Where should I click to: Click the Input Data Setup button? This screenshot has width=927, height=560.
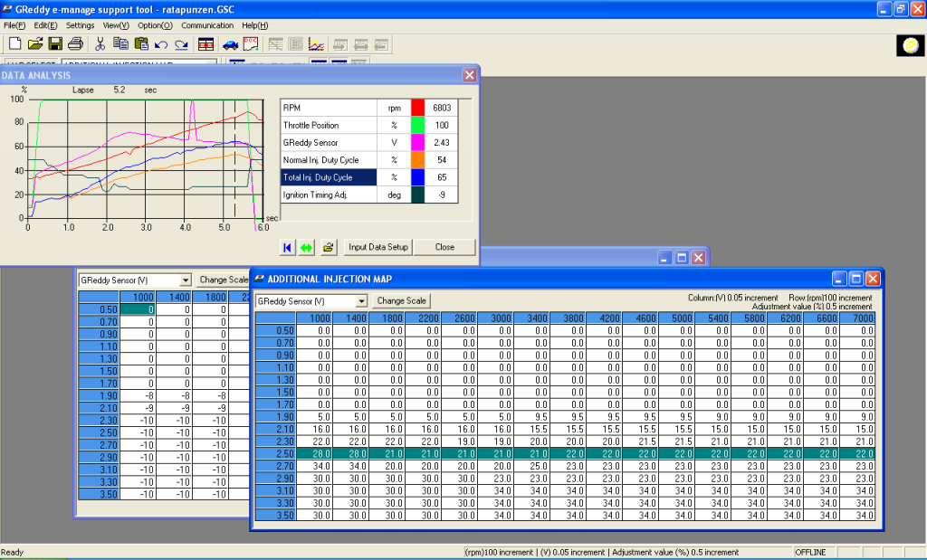point(378,247)
